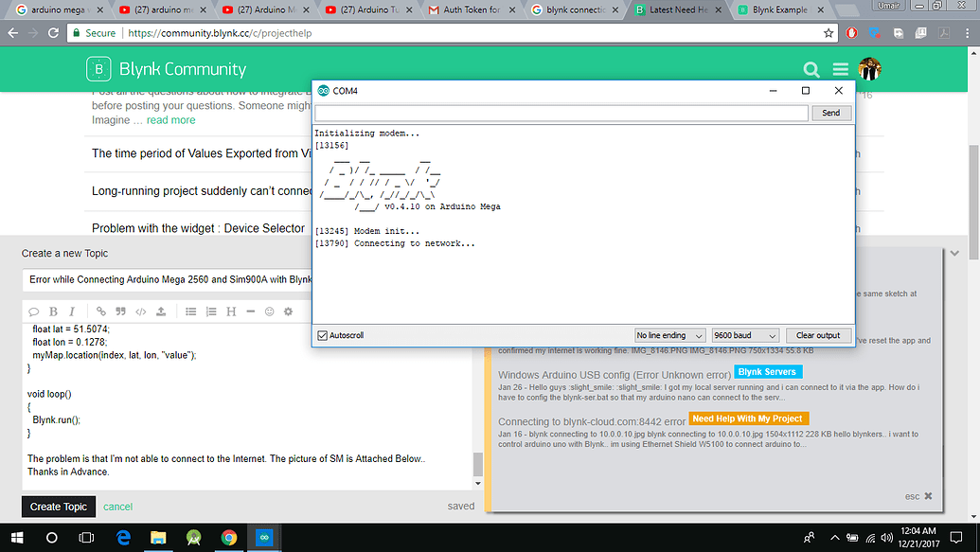Image resolution: width=980 pixels, height=552 pixels.
Task: Insert a horizontal rule in the editor
Action: click(x=250, y=311)
